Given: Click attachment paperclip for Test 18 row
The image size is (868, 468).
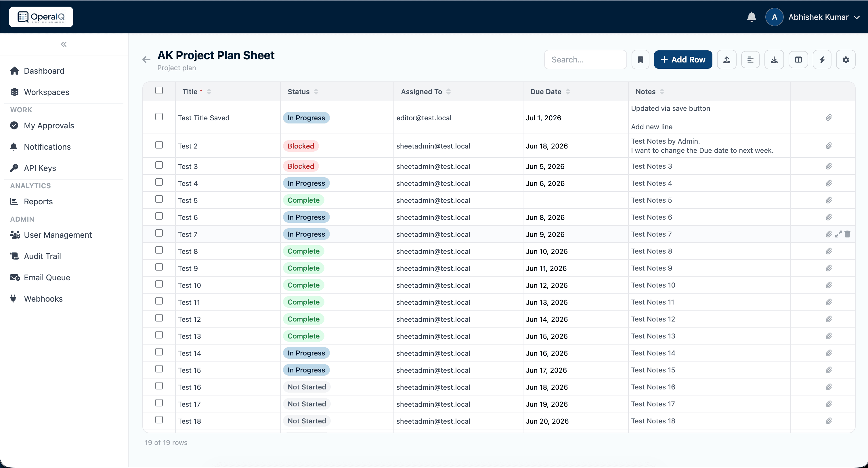Looking at the screenshot, I should pyautogui.click(x=829, y=421).
